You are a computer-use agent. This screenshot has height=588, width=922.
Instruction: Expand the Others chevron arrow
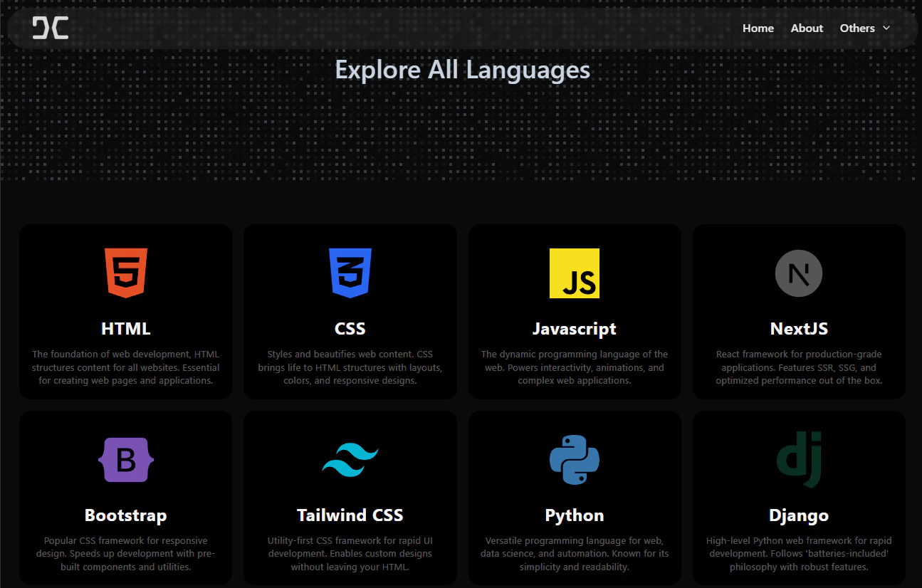pyautogui.click(x=886, y=28)
